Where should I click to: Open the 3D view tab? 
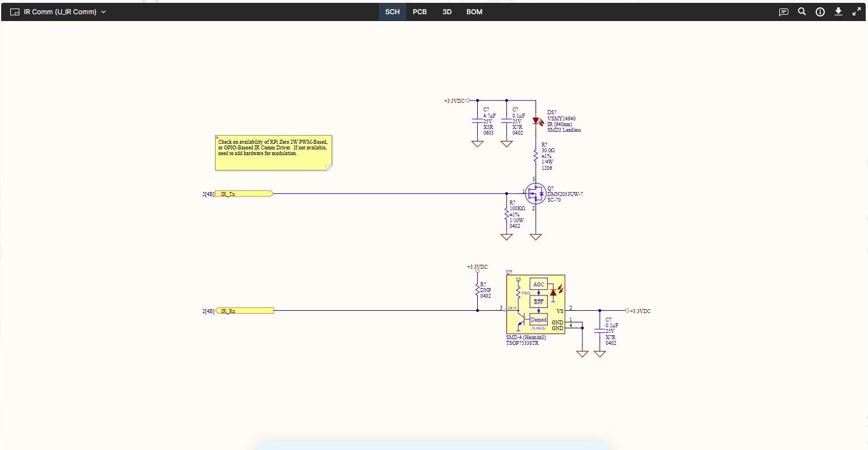(x=447, y=12)
